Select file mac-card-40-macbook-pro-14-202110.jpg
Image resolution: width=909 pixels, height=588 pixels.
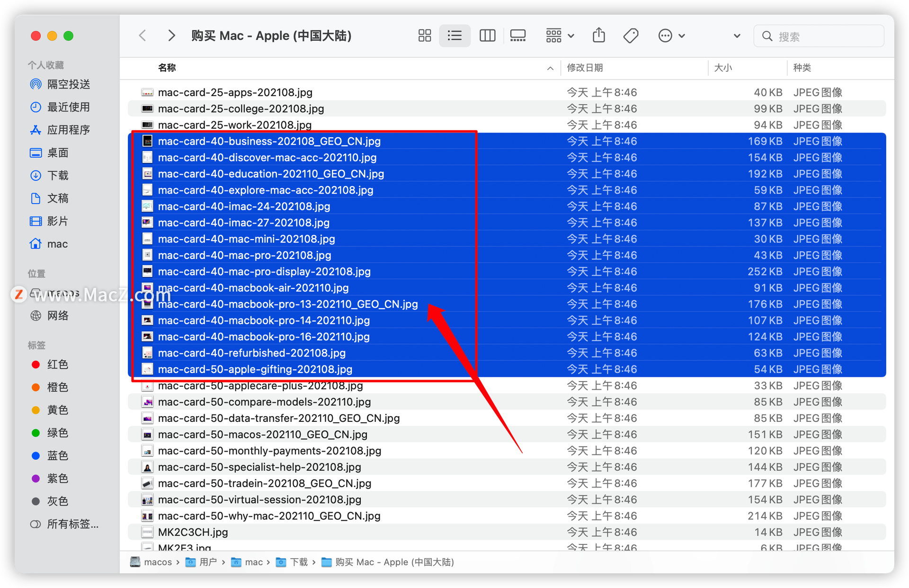[507, 320]
